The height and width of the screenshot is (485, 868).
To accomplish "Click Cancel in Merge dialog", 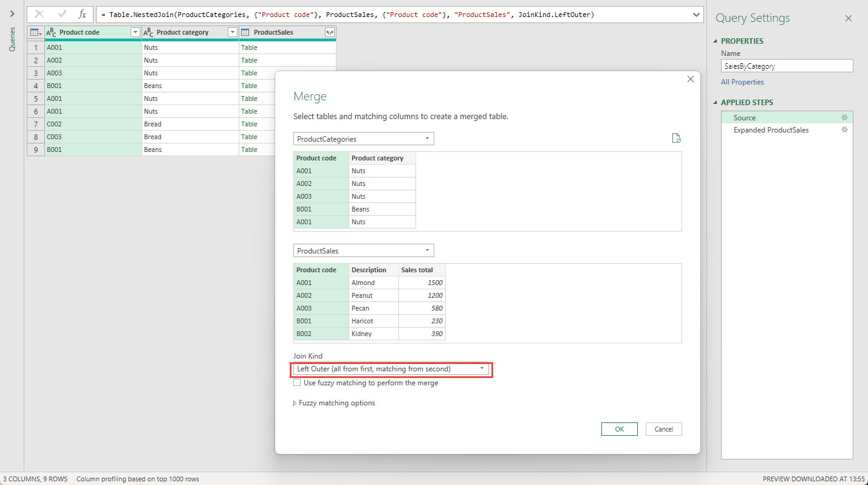I will [663, 429].
